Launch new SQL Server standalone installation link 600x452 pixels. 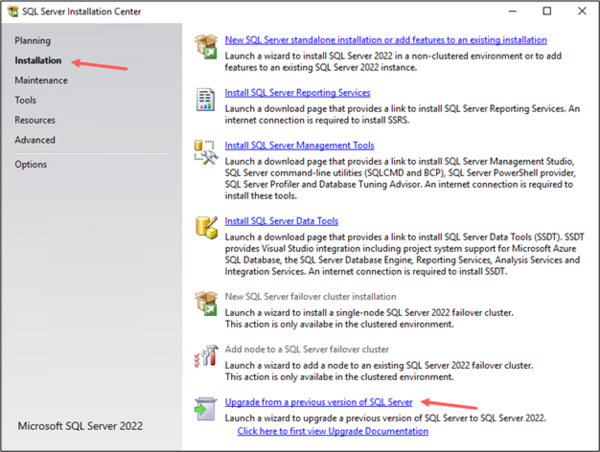point(386,40)
